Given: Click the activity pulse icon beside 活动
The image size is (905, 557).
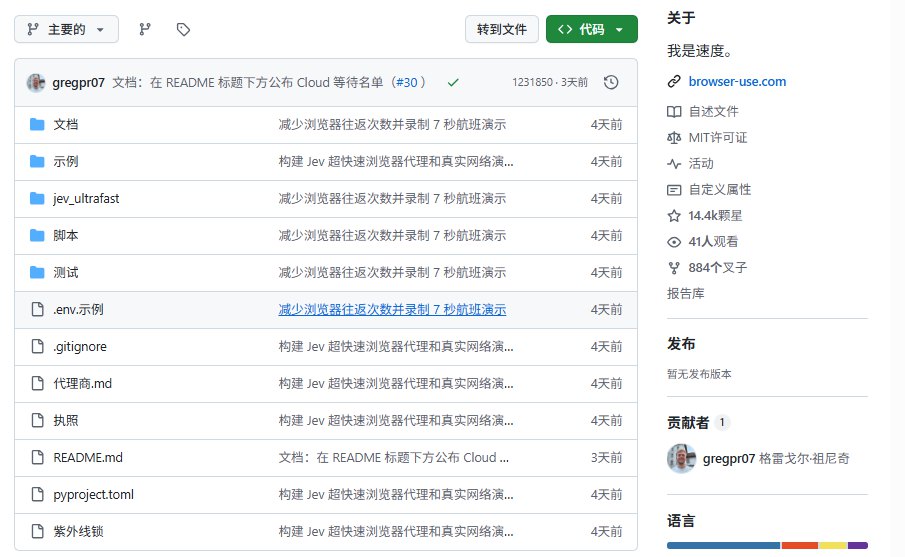Looking at the screenshot, I should 674,163.
